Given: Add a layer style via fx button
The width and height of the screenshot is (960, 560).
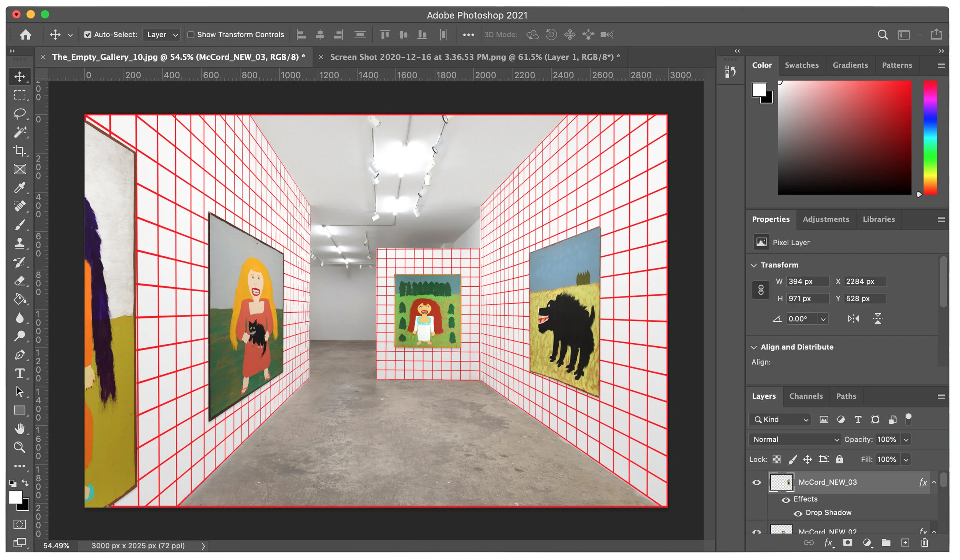Looking at the screenshot, I should 828,543.
